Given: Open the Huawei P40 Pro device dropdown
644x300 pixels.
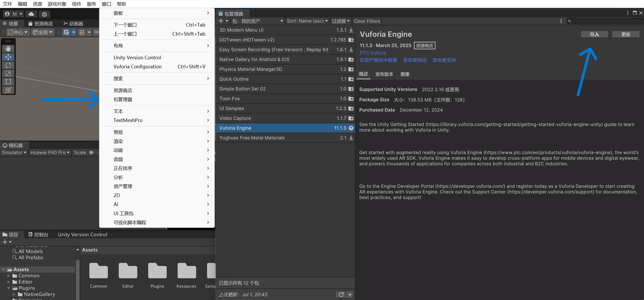Looking at the screenshot, I should (x=50, y=152).
